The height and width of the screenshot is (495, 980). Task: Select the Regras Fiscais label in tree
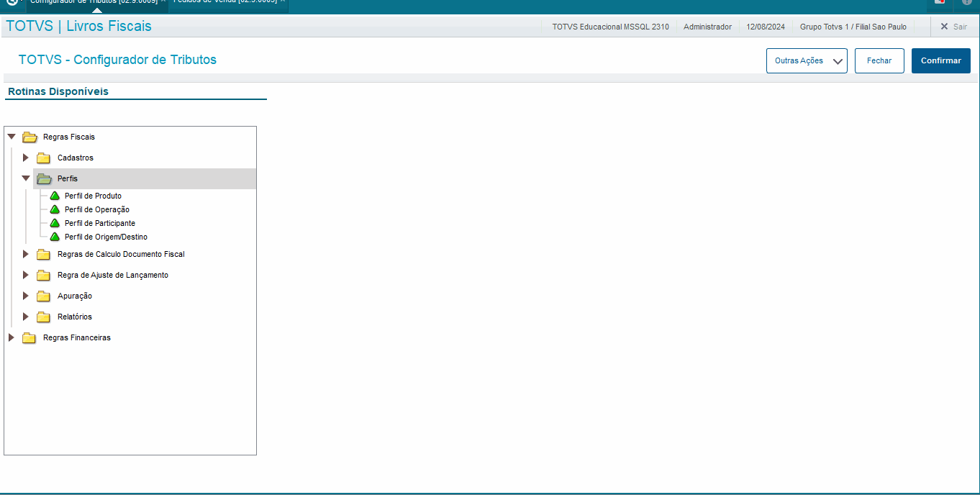point(69,137)
